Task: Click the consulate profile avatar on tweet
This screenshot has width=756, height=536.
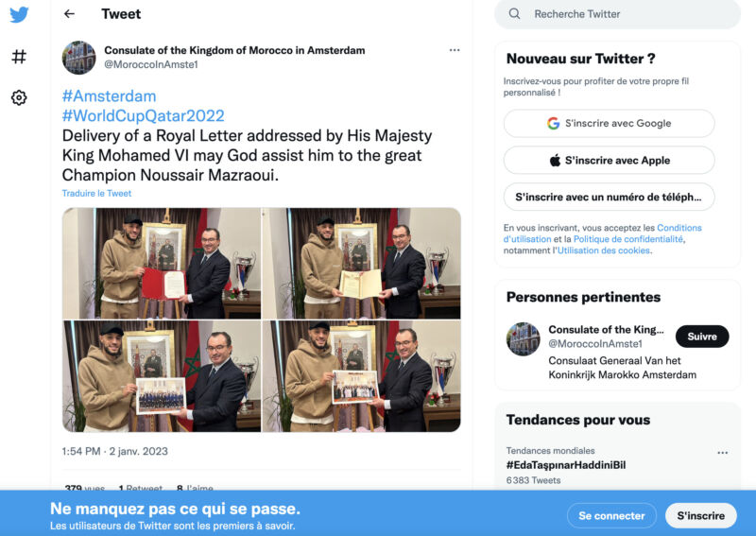Action: tap(79, 58)
